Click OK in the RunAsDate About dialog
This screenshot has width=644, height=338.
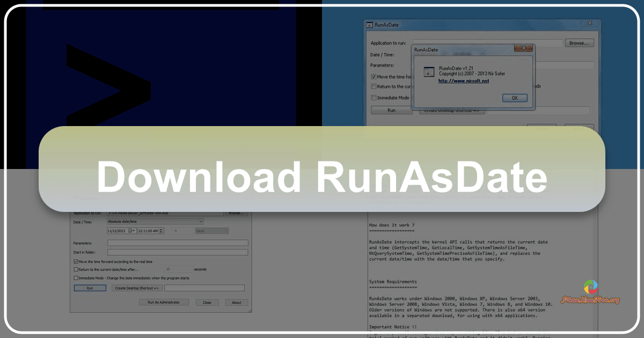515,98
